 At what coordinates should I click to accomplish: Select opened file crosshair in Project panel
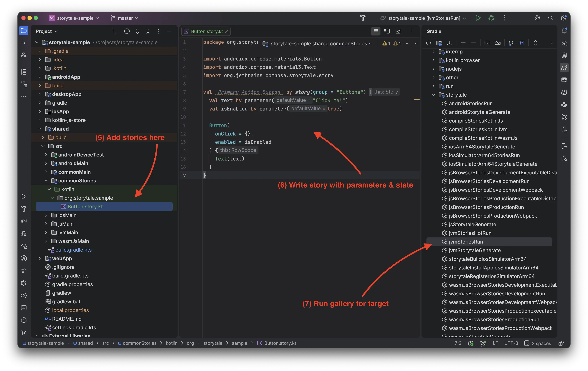point(127,31)
